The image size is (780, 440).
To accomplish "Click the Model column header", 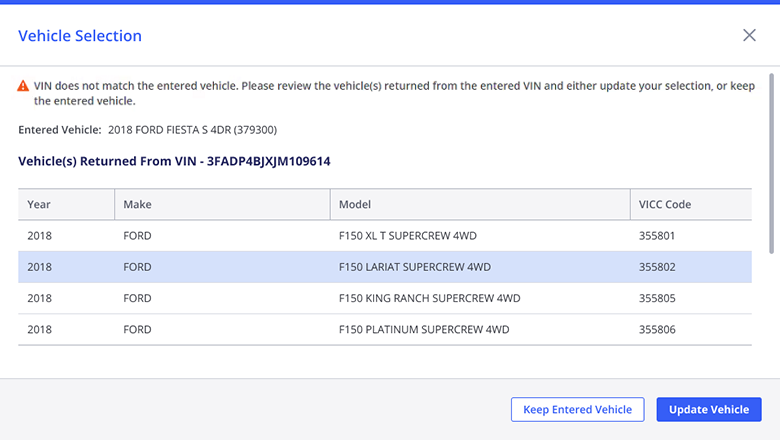I will [480, 204].
